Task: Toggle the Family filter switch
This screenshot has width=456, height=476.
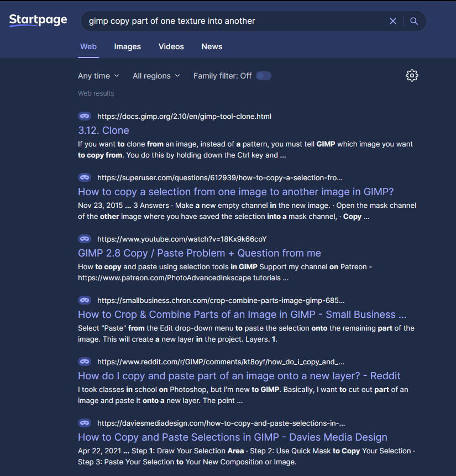Action: click(x=263, y=76)
